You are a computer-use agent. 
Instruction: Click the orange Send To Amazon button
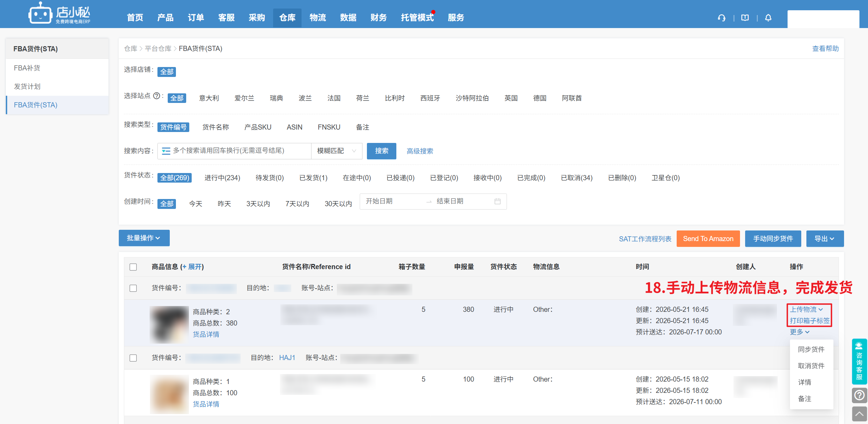pyautogui.click(x=708, y=239)
